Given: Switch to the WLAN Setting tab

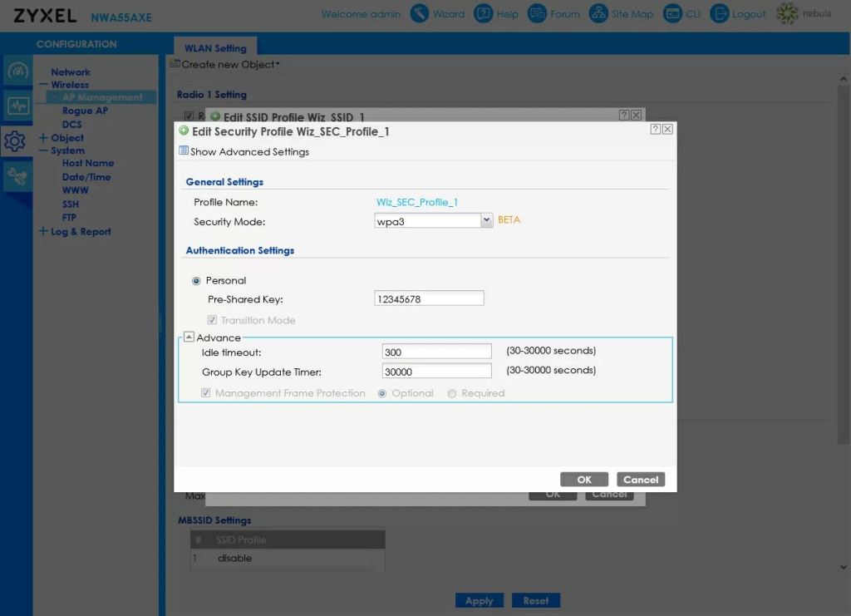Looking at the screenshot, I should (215, 48).
